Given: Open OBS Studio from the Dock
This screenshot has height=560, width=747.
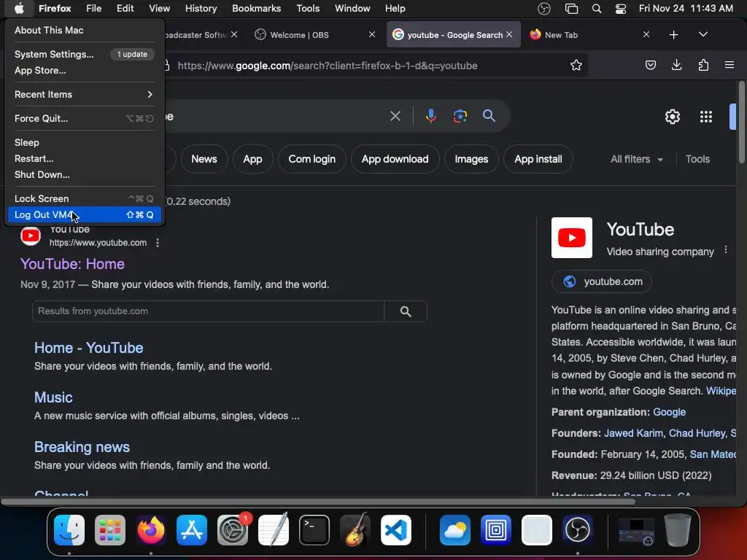Looking at the screenshot, I should (578, 529).
